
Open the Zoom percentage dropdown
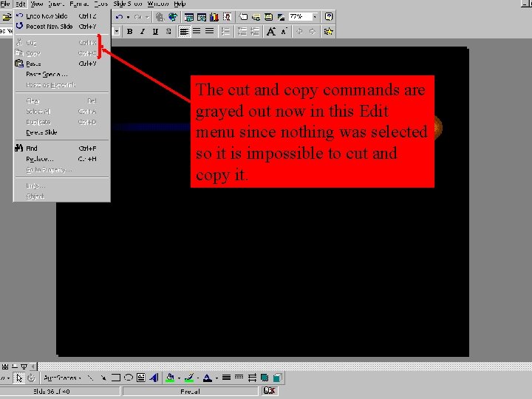pos(315,16)
